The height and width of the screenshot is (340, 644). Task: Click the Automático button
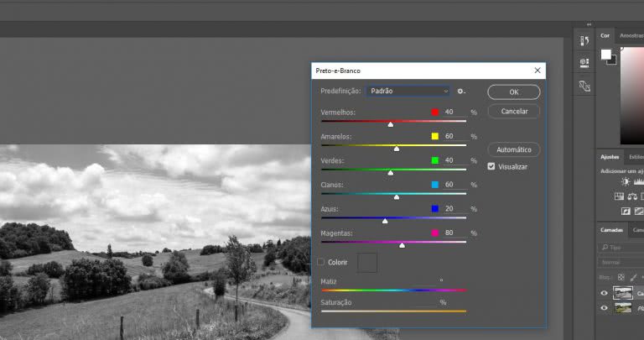[514, 149]
